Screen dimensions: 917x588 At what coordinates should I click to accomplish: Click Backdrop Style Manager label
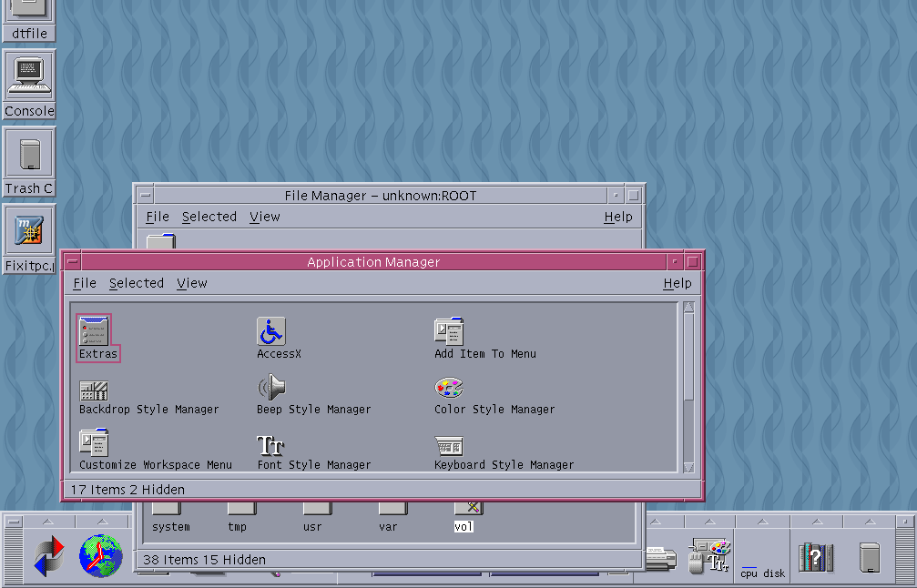[149, 410]
